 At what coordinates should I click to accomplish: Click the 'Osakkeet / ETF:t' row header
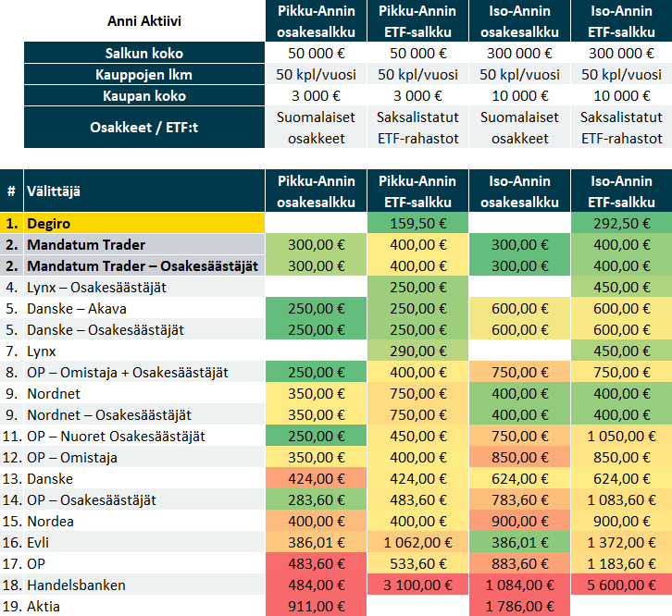144,128
